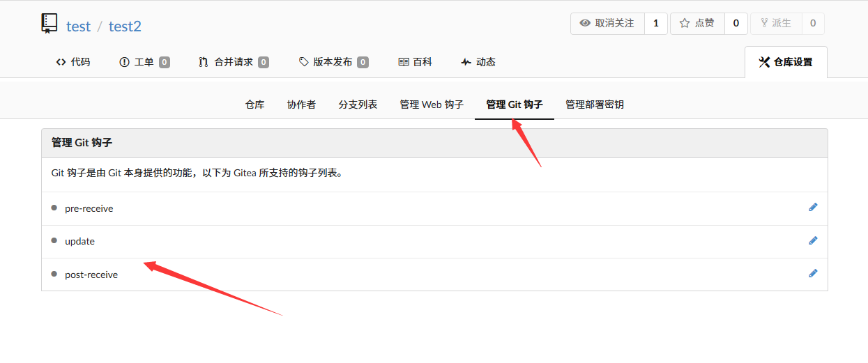Viewport: 868px width, 363px height.
Task: Click the wrench icon in 仓库设置 tab
Action: (764, 62)
